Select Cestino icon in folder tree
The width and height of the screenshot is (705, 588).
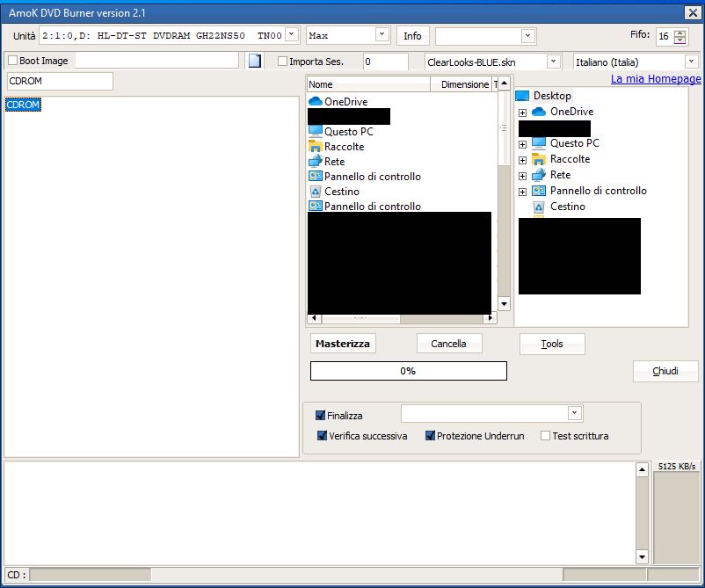[539, 207]
